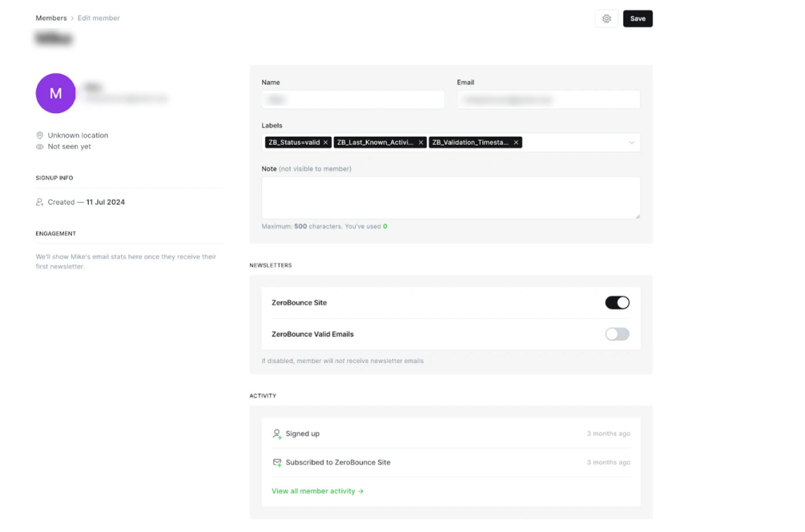Click the purple M avatar
The width and height of the screenshot is (805, 532).
pyautogui.click(x=56, y=94)
